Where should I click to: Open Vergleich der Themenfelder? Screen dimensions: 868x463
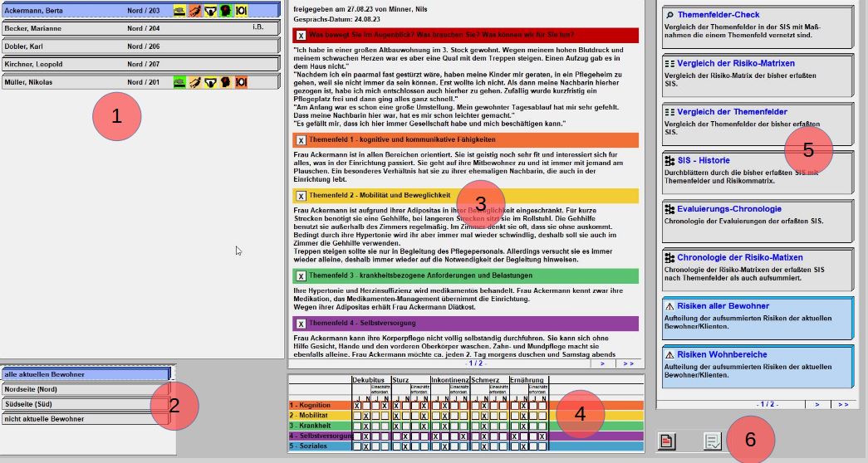tap(758, 124)
